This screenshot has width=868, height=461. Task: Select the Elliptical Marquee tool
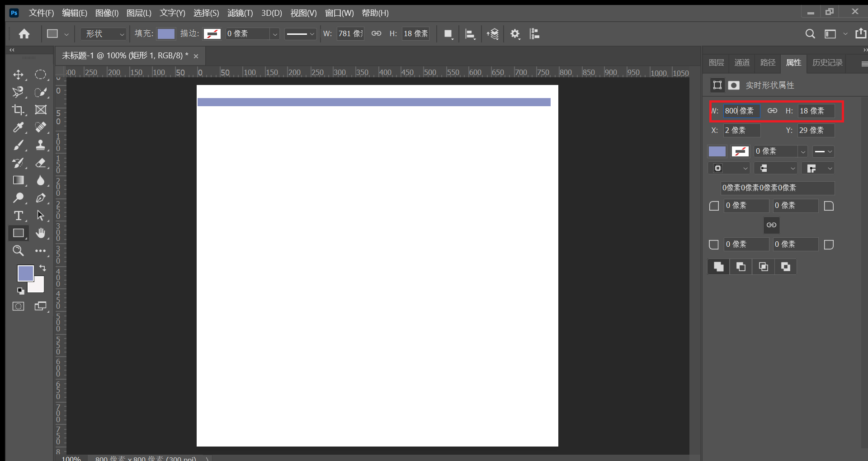point(41,75)
